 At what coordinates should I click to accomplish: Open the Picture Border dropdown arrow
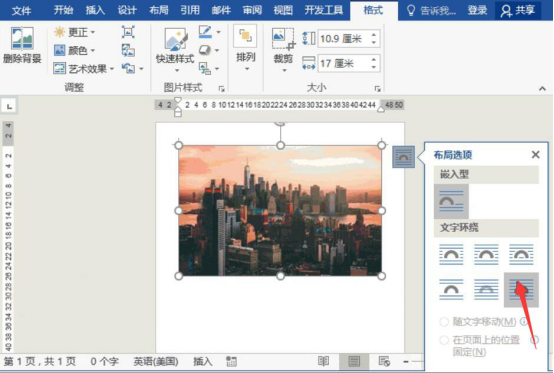[219, 32]
